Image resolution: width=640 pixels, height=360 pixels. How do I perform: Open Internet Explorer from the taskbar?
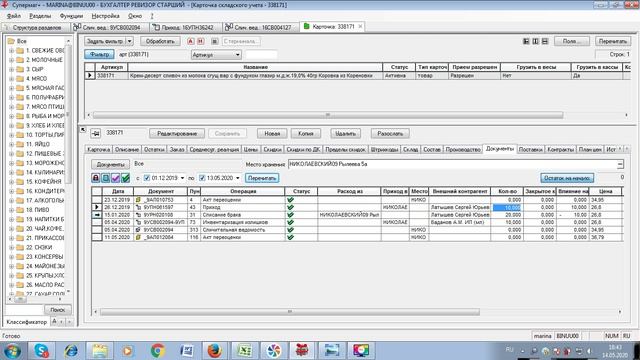pyautogui.click(x=71, y=351)
